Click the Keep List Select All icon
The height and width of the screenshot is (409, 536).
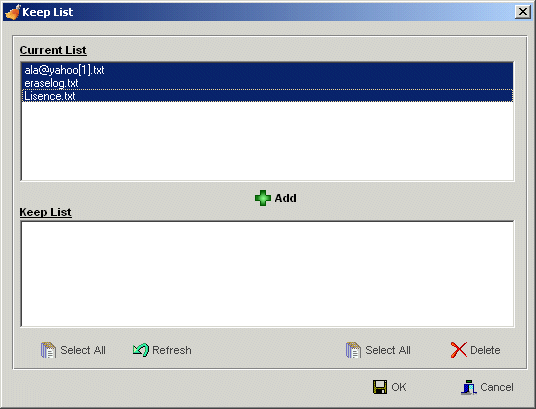coord(353,350)
